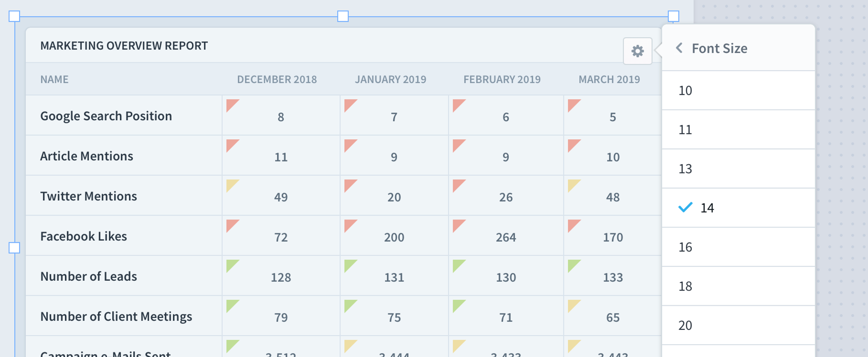
Task: Click value 7 for Google Search January
Action: tap(394, 117)
